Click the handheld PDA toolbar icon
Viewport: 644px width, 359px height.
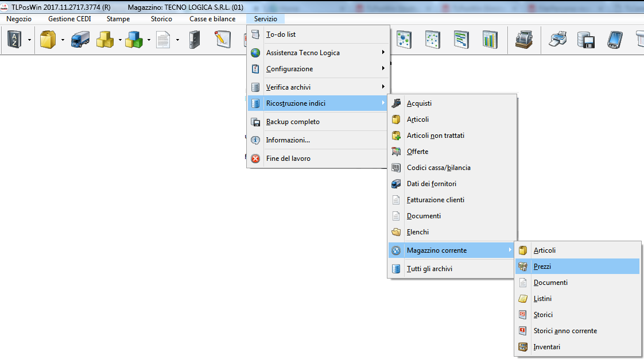615,40
